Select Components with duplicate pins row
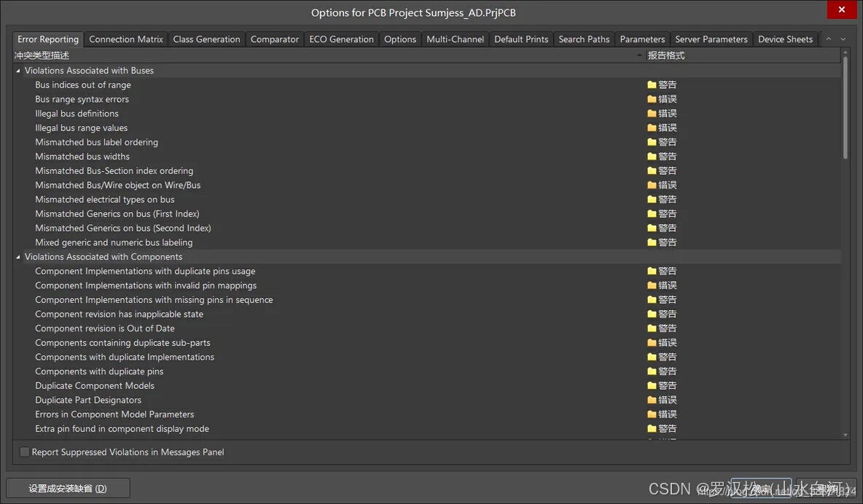This screenshot has width=863, height=504. click(x=426, y=371)
